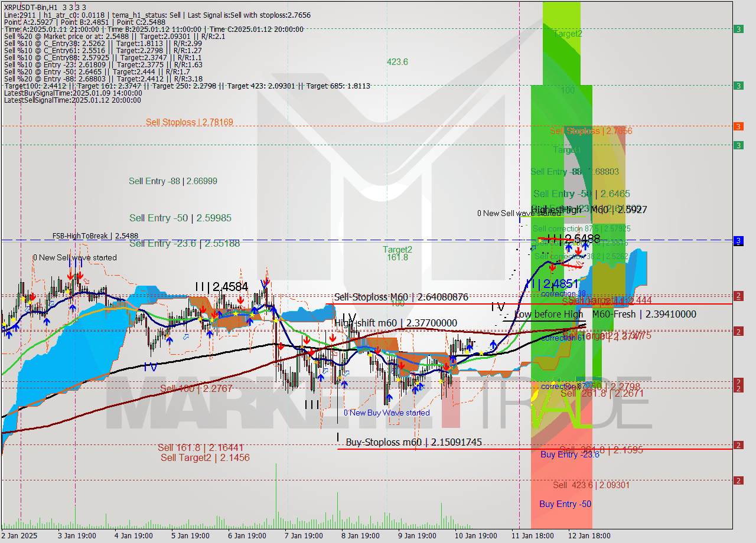The width and height of the screenshot is (756, 543).
Task: Select the 'FSB-HighToBreak | 2.5488' label
Action: coord(96,236)
